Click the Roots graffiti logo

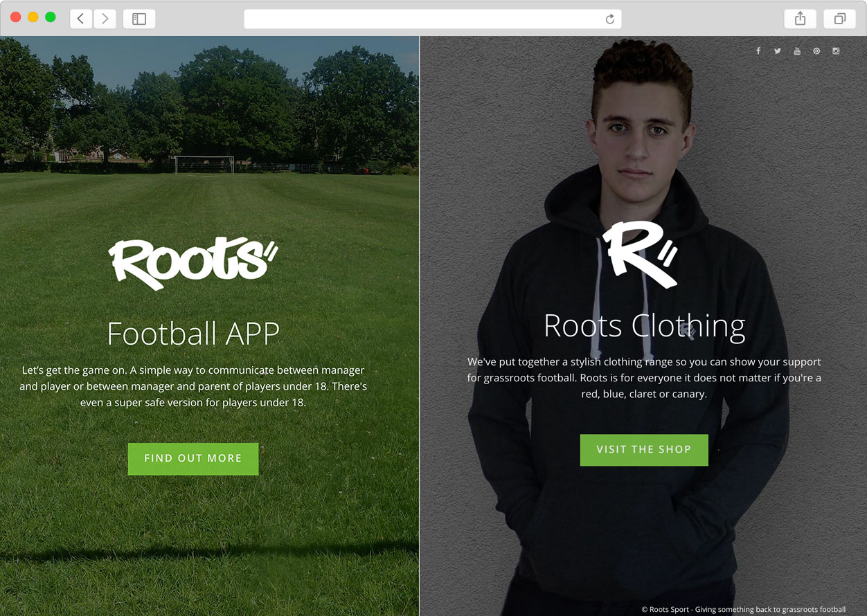pos(193,263)
